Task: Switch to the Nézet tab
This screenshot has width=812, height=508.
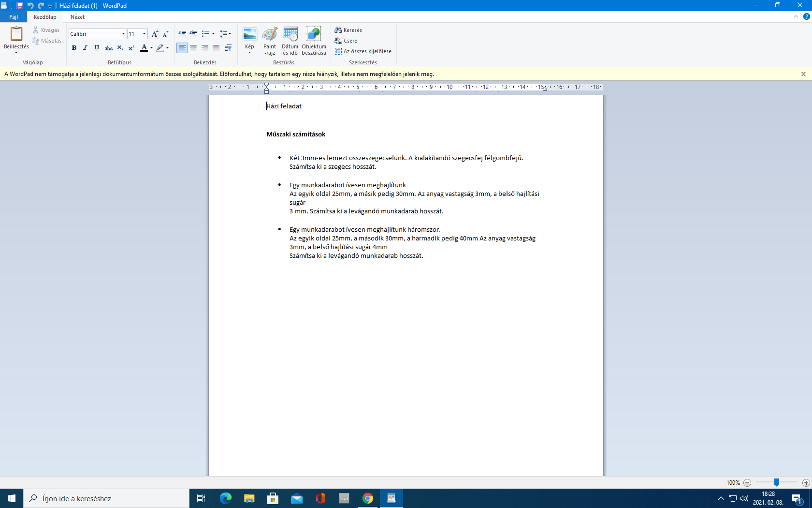Action: pyautogui.click(x=77, y=17)
